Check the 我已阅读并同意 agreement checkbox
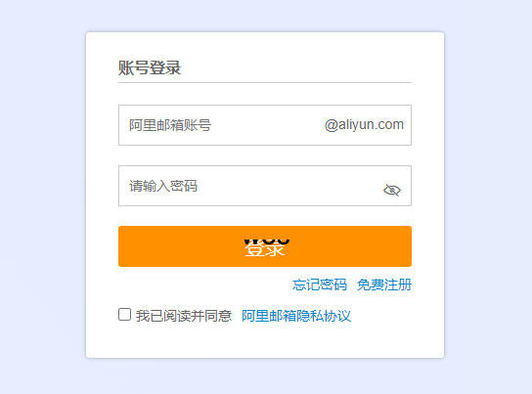This screenshot has width=532, height=394. click(124, 314)
